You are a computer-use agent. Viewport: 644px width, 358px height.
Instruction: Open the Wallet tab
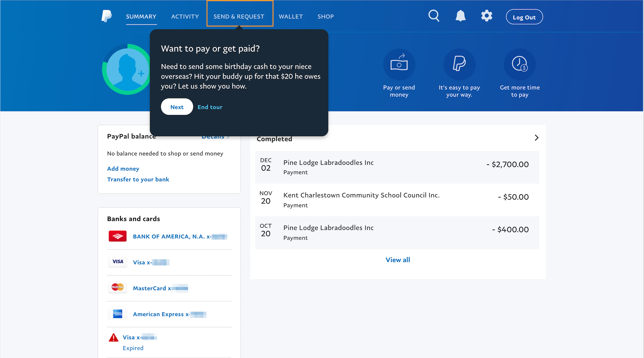291,17
